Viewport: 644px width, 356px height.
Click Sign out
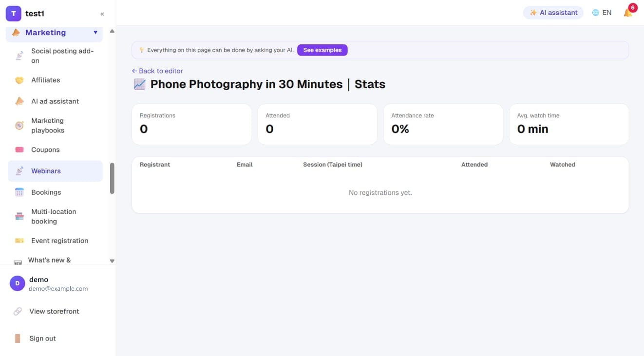coord(42,338)
